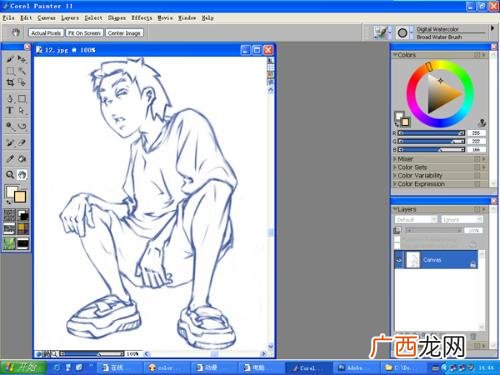
Task: Select the Magnifier tool
Action: coord(10,174)
